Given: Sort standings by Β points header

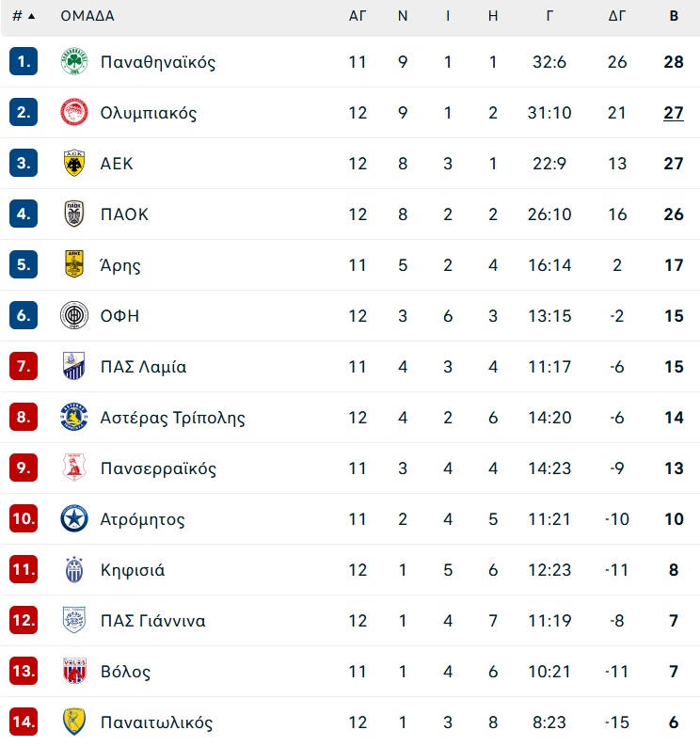Looking at the screenshot, I should 674,16.
